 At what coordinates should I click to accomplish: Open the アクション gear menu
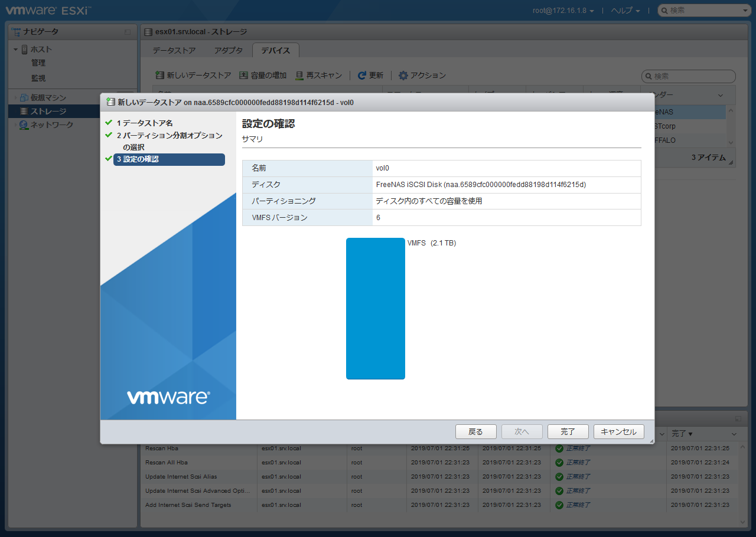[x=422, y=76]
